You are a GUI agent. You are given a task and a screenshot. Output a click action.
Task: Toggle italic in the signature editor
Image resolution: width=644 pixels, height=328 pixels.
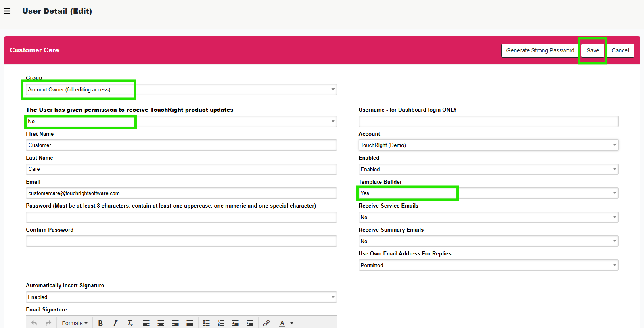click(x=115, y=323)
